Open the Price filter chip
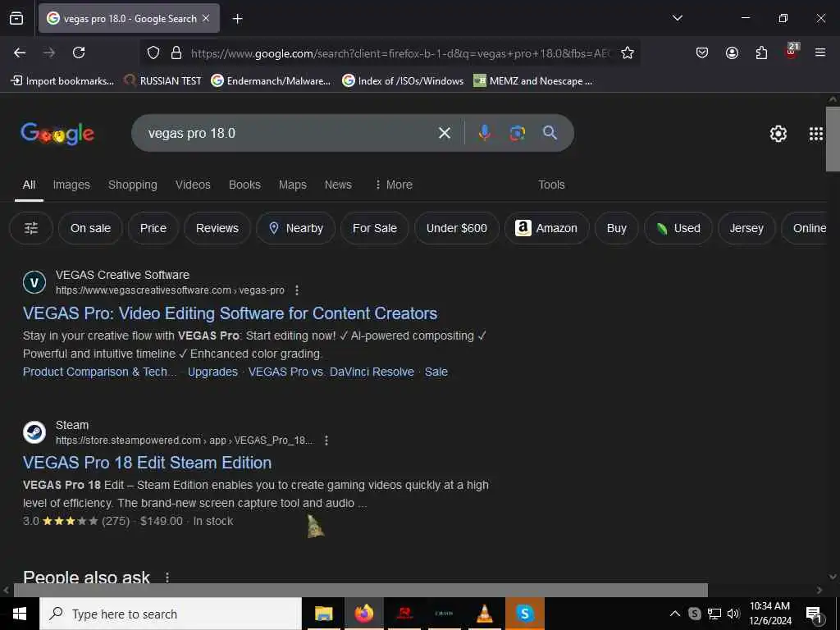This screenshot has width=840, height=630. pos(153,228)
